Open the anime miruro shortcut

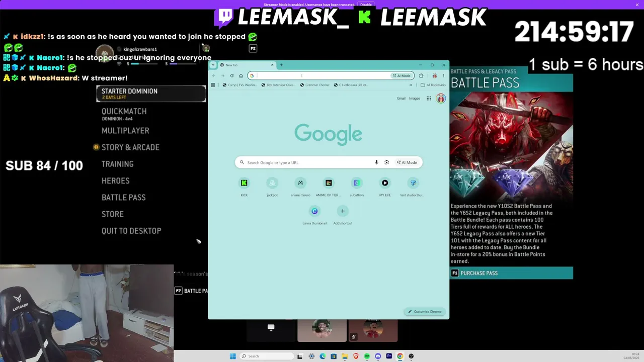pyautogui.click(x=300, y=186)
